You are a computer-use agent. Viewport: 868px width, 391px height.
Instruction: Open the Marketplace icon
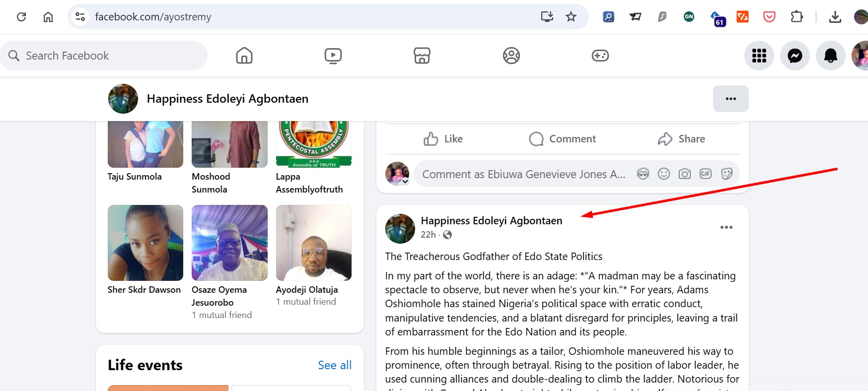[x=422, y=56]
